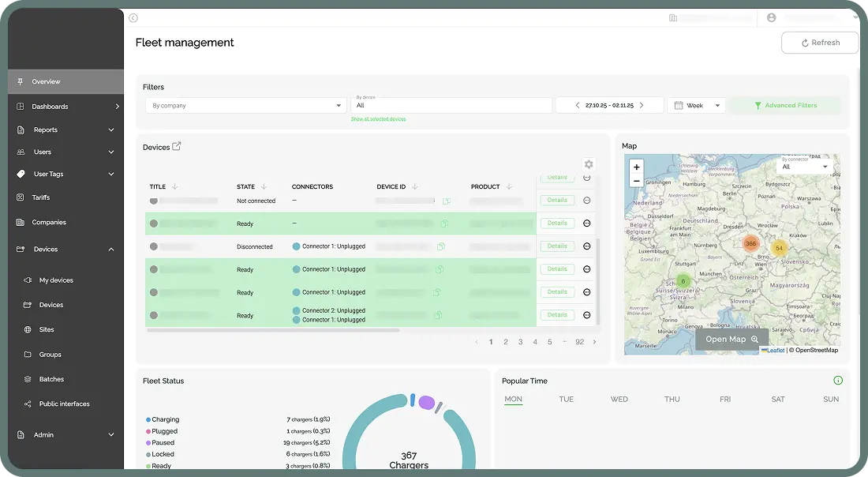Sort table by PRODUCT column arrow
Viewport: 868px width, 477px height.
[509, 186]
